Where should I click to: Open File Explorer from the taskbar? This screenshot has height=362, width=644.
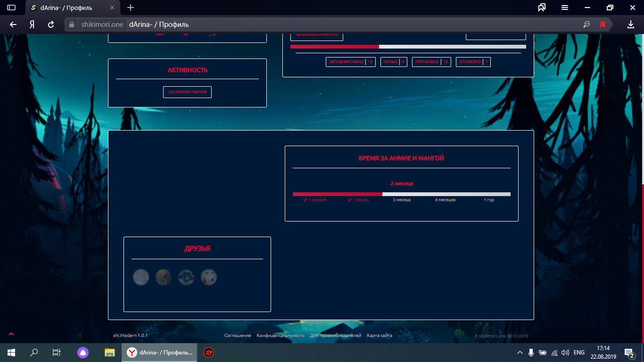point(109,353)
